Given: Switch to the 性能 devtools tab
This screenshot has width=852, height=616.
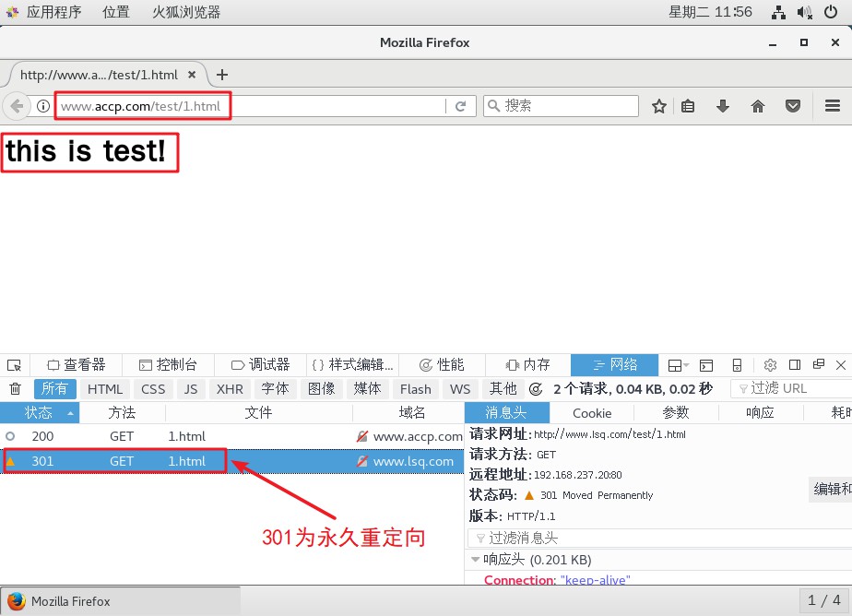Looking at the screenshot, I should pyautogui.click(x=442, y=365).
